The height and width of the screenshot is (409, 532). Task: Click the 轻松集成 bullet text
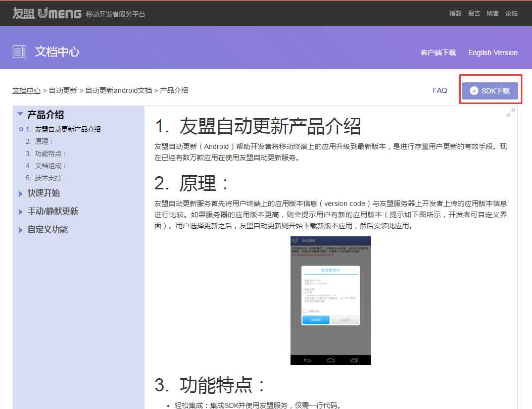tap(257, 405)
